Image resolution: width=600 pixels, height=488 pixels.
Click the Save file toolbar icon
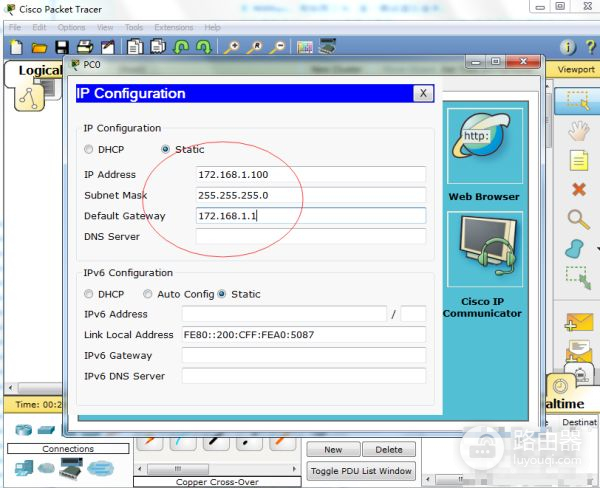click(x=62, y=47)
